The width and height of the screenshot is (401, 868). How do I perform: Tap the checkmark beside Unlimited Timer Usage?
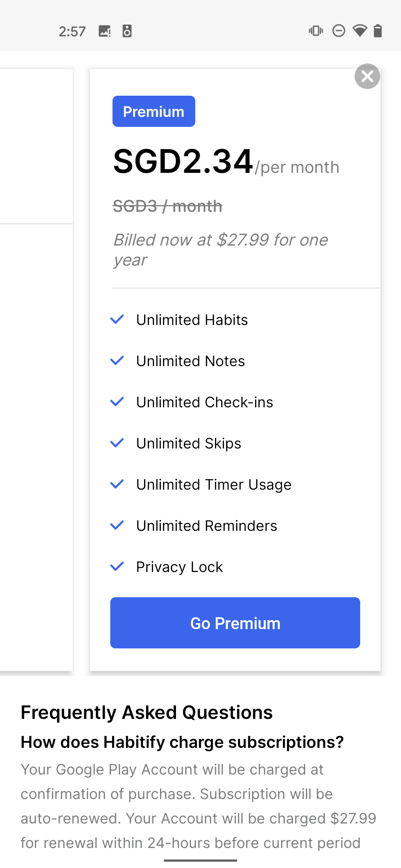click(117, 484)
